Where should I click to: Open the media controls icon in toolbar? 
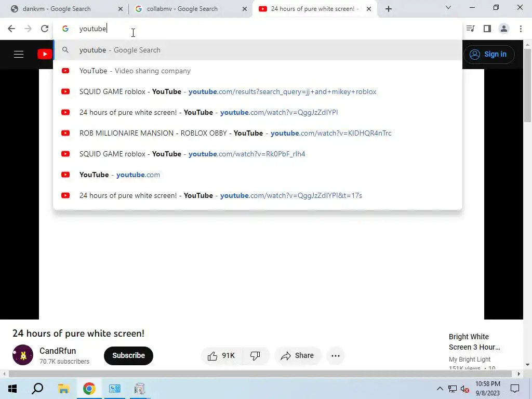[470, 29]
